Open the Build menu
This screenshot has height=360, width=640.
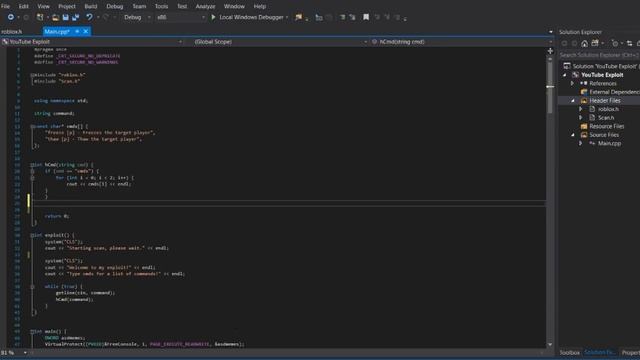[91, 6]
